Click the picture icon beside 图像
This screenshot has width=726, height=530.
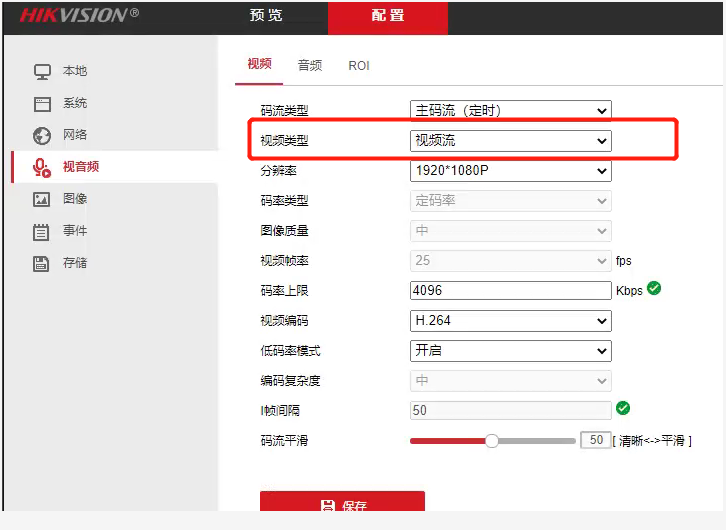[42, 200]
